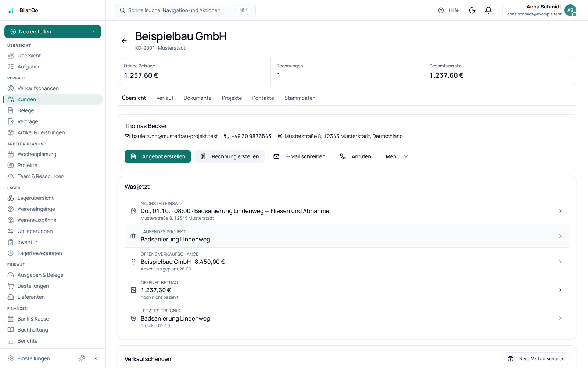The height and width of the screenshot is (368, 588).
Task: Go to Verkaufschancen in sidebar
Action: pos(53,88)
